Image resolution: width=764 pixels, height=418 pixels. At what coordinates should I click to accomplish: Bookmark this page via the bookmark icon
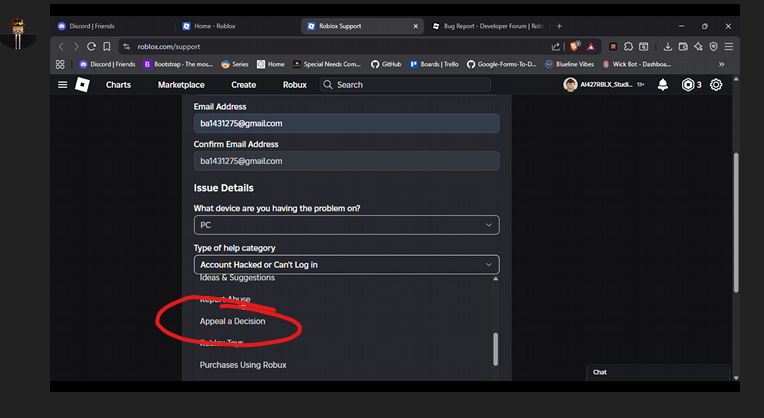[x=106, y=47]
